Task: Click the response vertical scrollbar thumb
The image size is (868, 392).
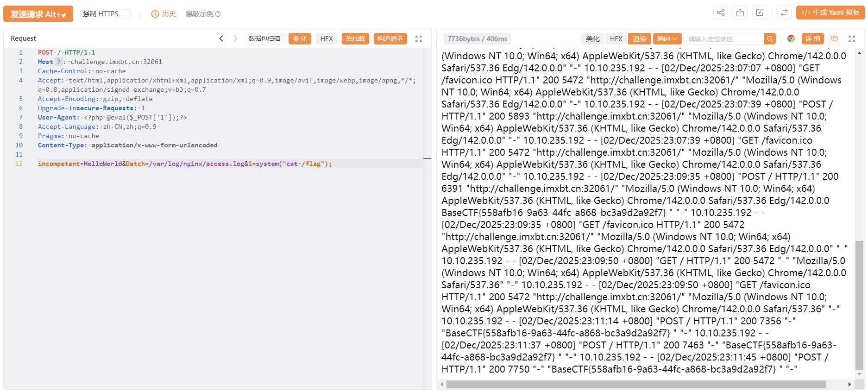Action: pos(859,305)
